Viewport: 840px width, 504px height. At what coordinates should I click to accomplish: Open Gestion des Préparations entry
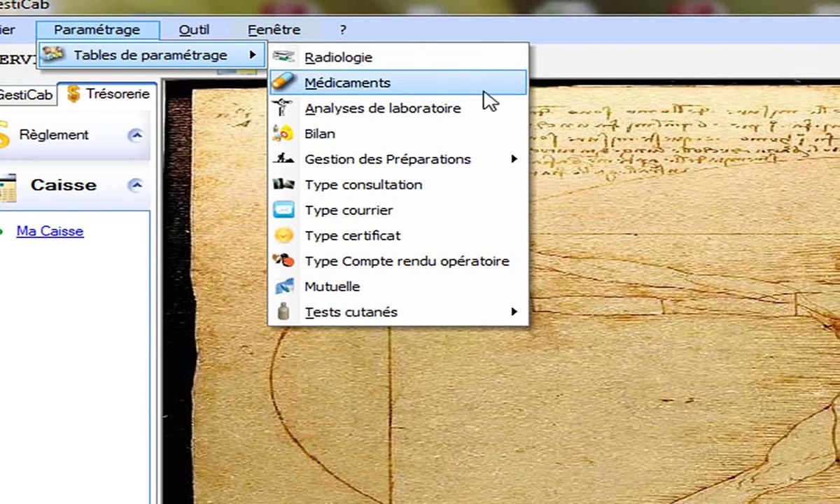tap(398, 159)
